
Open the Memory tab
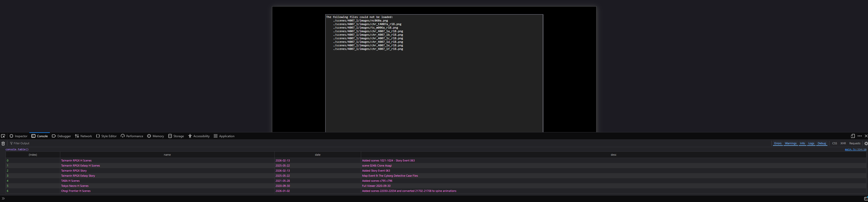(x=156, y=136)
